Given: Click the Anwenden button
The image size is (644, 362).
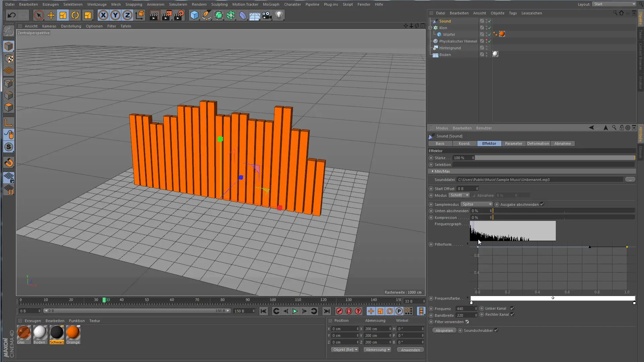Looking at the screenshot, I should click(x=410, y=350).
